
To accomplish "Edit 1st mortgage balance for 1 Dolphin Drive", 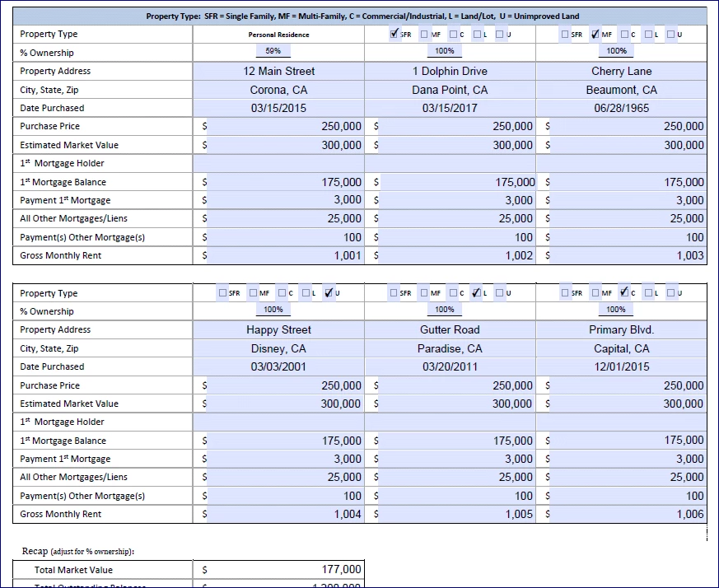I will pyautogui.click(x=458, y=182).
